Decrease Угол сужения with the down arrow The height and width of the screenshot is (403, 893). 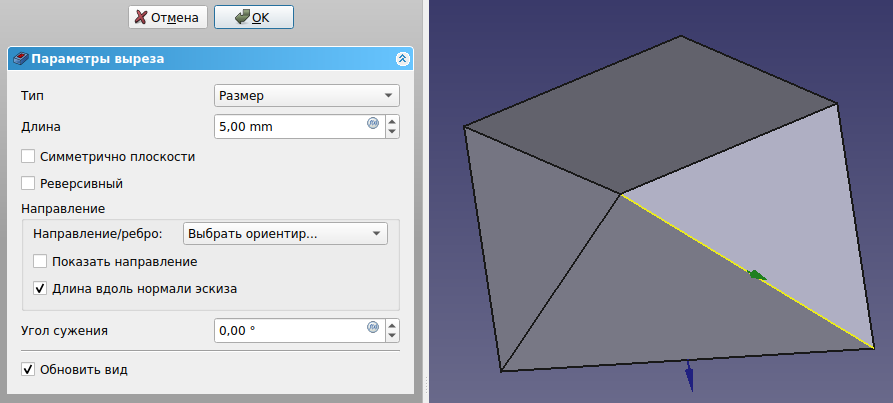392,336
